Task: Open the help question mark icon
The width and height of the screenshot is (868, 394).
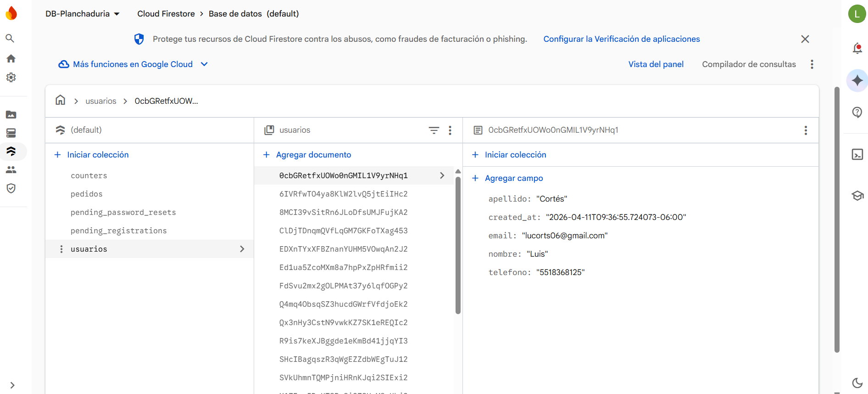Action: tap(857, 112)
